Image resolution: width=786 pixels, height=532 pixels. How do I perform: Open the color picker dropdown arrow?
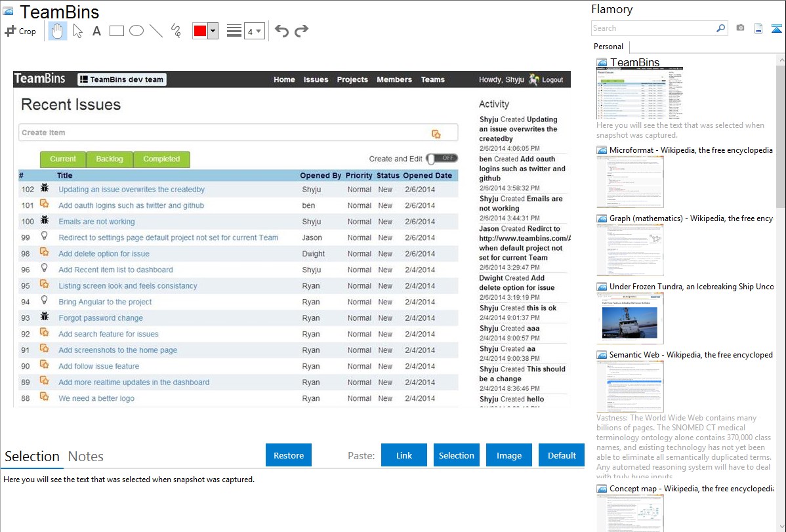pyautogui.click(x=213, y=31)
